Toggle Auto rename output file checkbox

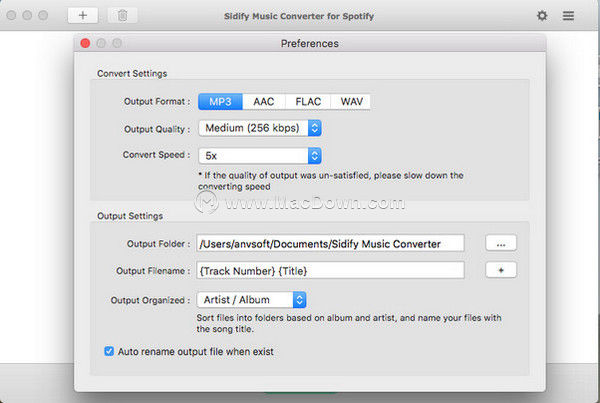pyautogui.click(x=109, y=351)
